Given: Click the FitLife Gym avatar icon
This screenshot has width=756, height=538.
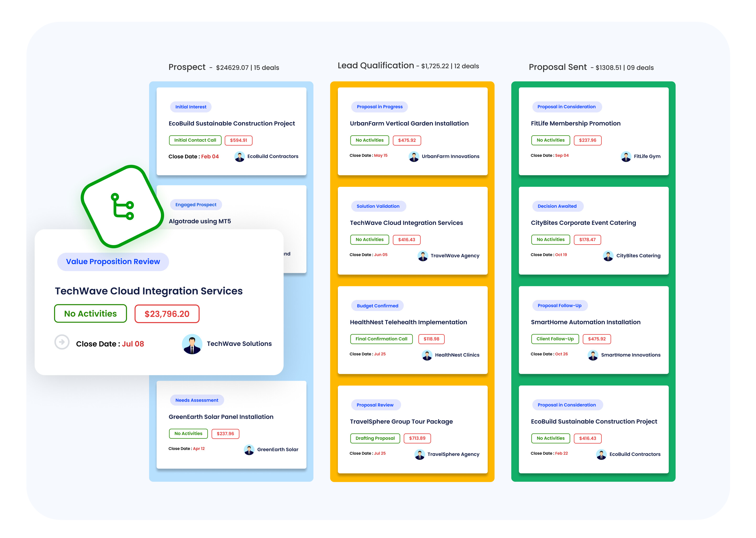Looking at the screenshot, I should coord(626,156).
